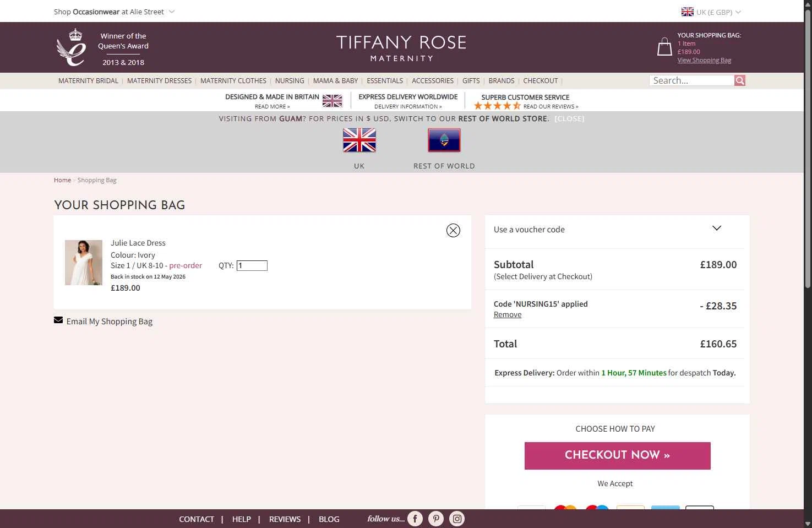Click the pre-order label
This screenshot has width=812, height=528.
tap(186, 265)
